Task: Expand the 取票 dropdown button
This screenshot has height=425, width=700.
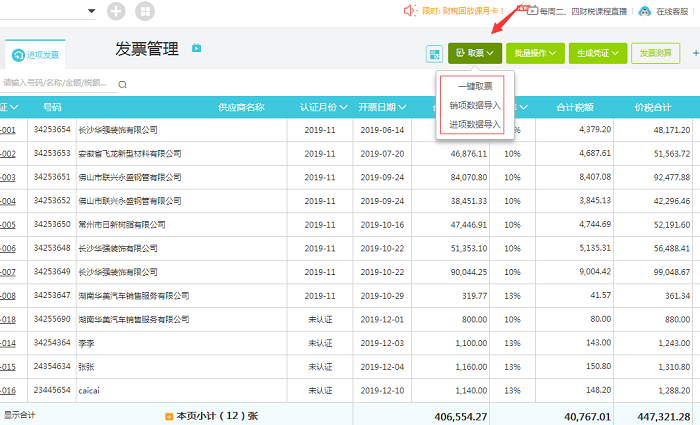Action: pos(475,53)
